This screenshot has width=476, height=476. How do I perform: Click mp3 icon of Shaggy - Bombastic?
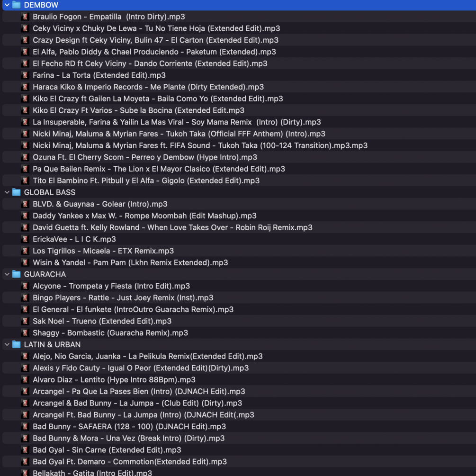[x=25, y=333]
